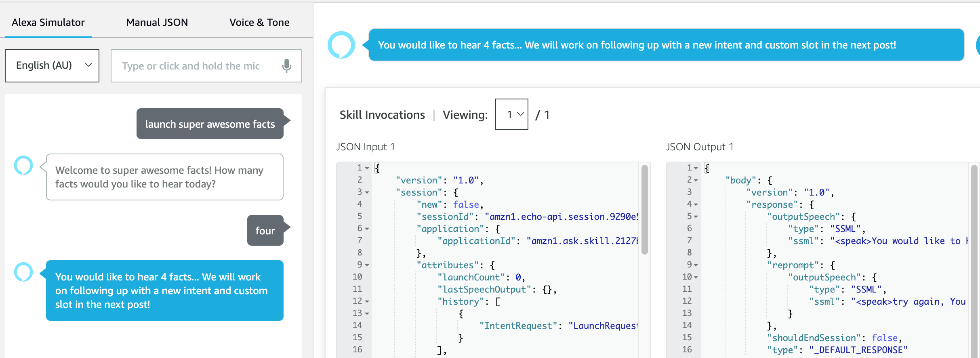Collapse the session object at input line 3
980x358 pixels.
[367, 192]
